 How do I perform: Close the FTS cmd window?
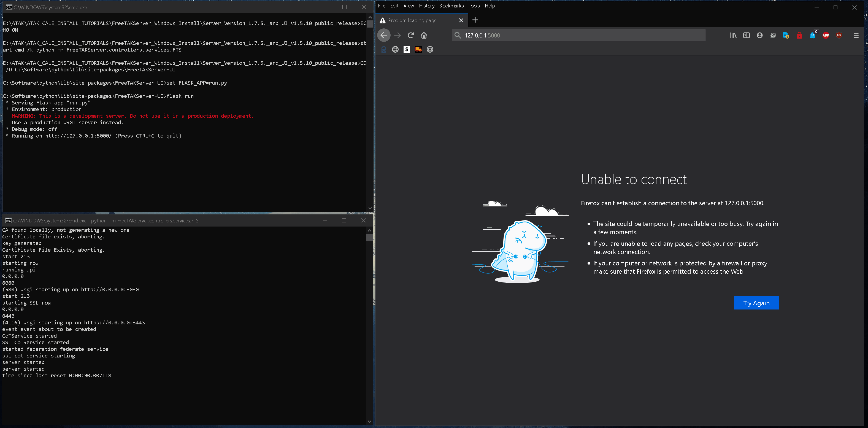pyautogui.click(x=363, y=220)
